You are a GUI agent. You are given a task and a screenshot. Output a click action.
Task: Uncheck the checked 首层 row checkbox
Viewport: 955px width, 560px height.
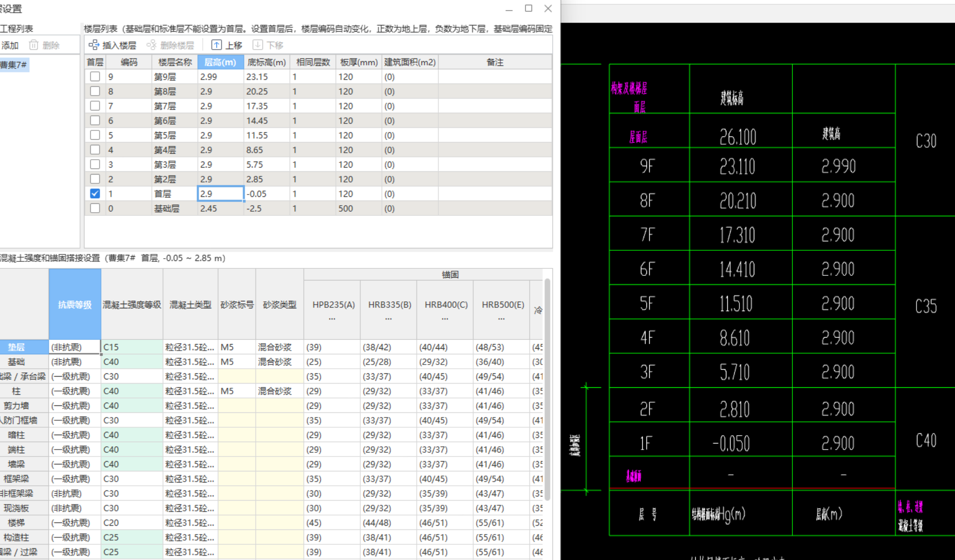(95, 194)
